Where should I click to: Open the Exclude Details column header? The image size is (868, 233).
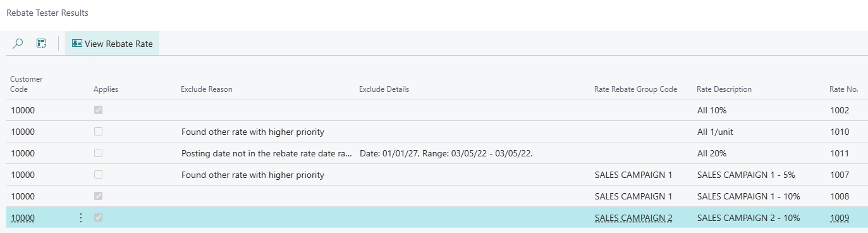[384, 89]
